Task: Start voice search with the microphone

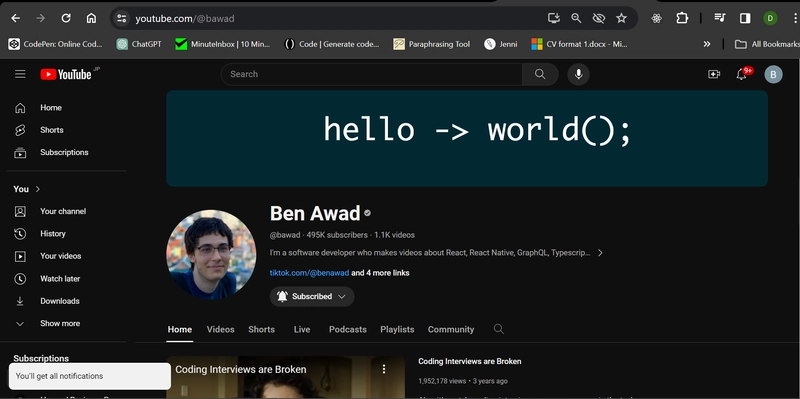Action: 579,74
